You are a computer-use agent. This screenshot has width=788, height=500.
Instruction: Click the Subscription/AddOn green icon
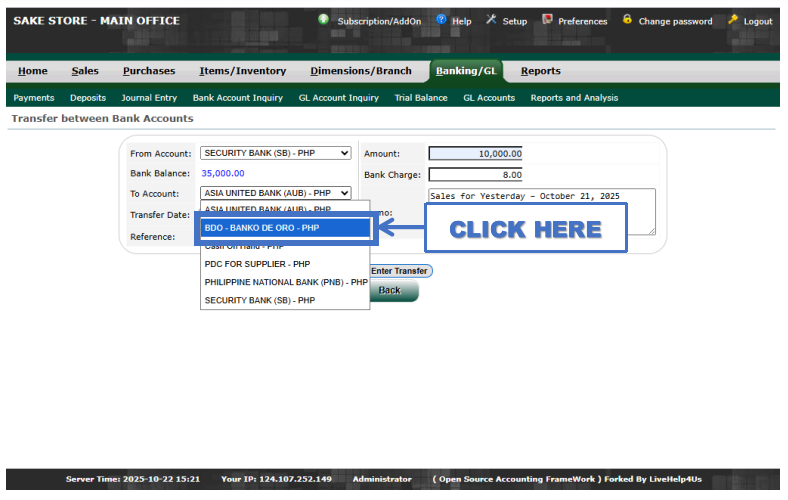pyautogui.click(x=324, y=20)
